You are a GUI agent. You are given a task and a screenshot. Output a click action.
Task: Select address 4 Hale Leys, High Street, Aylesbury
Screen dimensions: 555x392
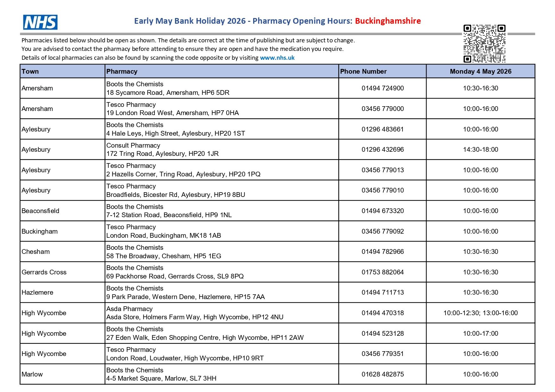click(x=176, y=133)
